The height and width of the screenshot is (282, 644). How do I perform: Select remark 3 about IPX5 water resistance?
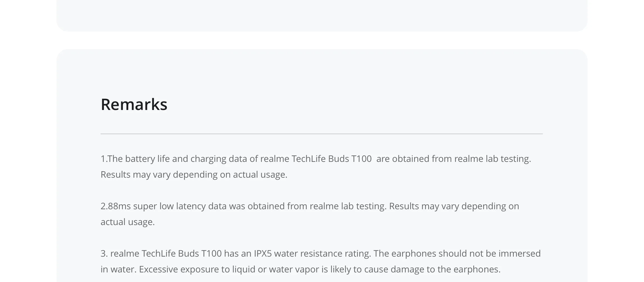pos(321,261)
